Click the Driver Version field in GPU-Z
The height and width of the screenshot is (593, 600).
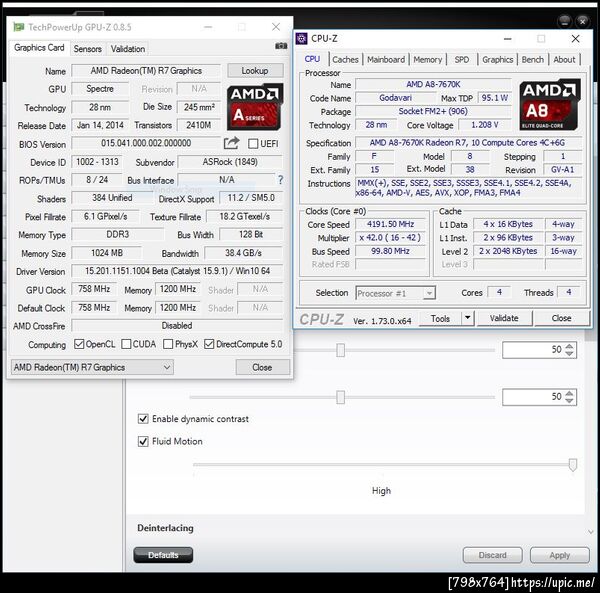tap(177, 271)
